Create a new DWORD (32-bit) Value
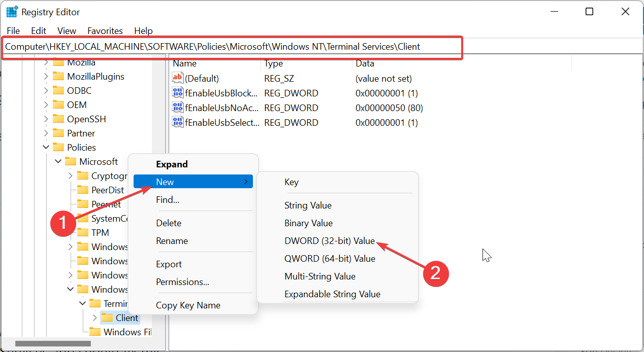Viewport: 644px width, 352px height. click(x=337, y=241)
